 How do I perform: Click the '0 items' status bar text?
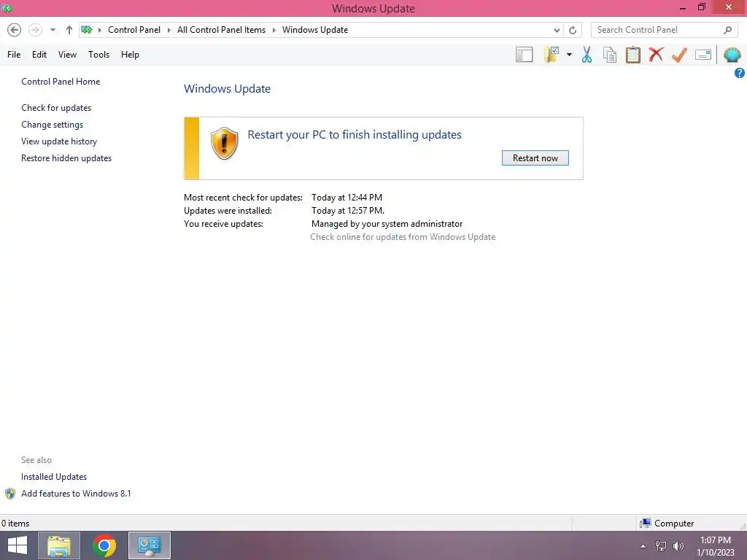[x=15, y=524]
